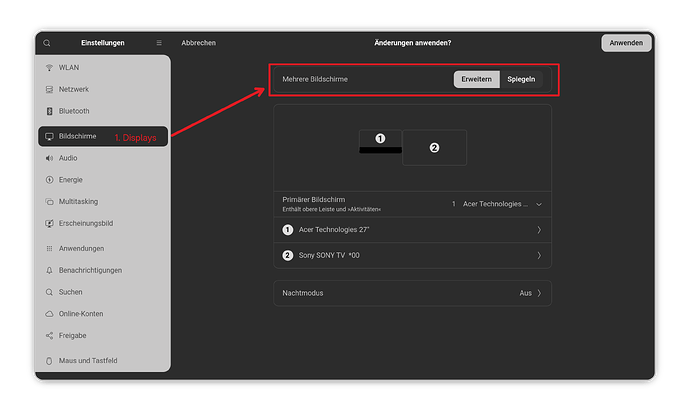Expand Acer Technologies 27" display settings
Image resolution: width=690 pixels, height=419 pixels.
(412, 230)
